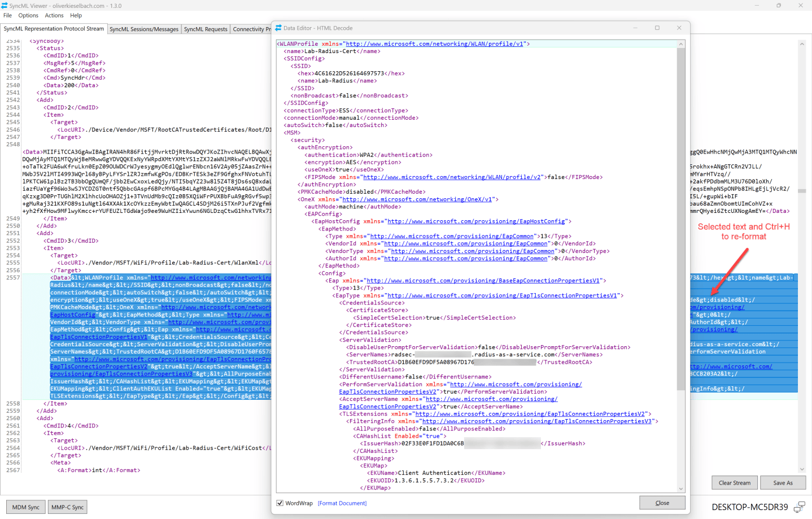Click the main stream scrollbar down arrow
Image resolution: width=812 pixels, height=519 pixels.
pyautogui.click(x=802, y=469)
